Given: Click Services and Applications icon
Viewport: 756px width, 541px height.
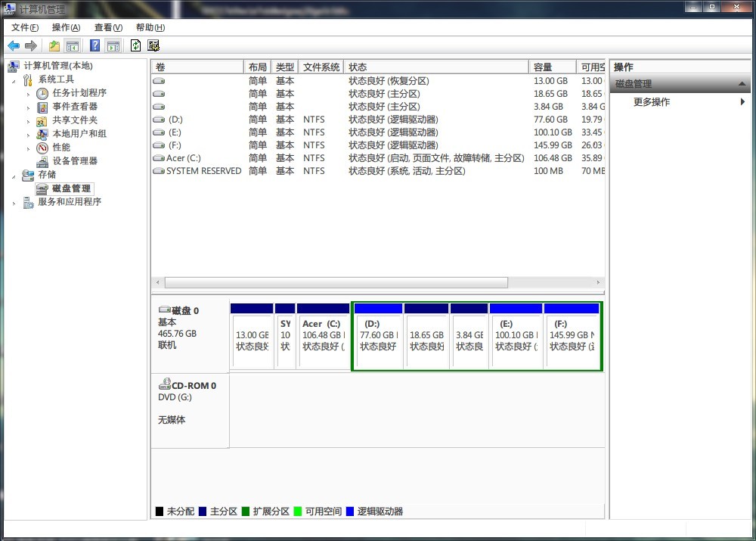Looking at the screenshot, I should pos(28,202).
